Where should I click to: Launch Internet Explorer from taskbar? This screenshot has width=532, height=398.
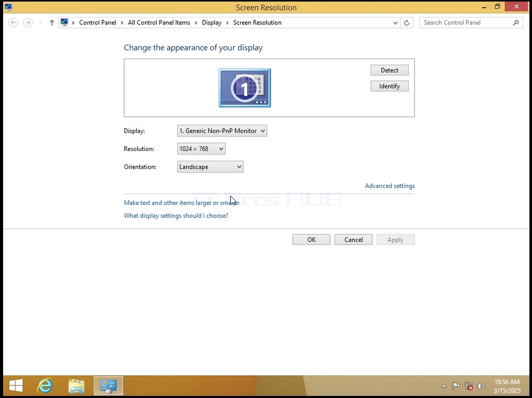[x=45, y=386]
